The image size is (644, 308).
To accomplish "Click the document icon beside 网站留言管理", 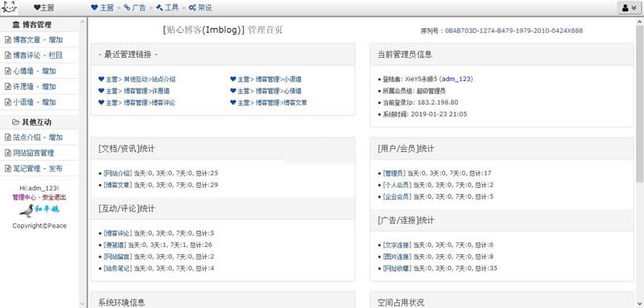I will coord(7,153).
